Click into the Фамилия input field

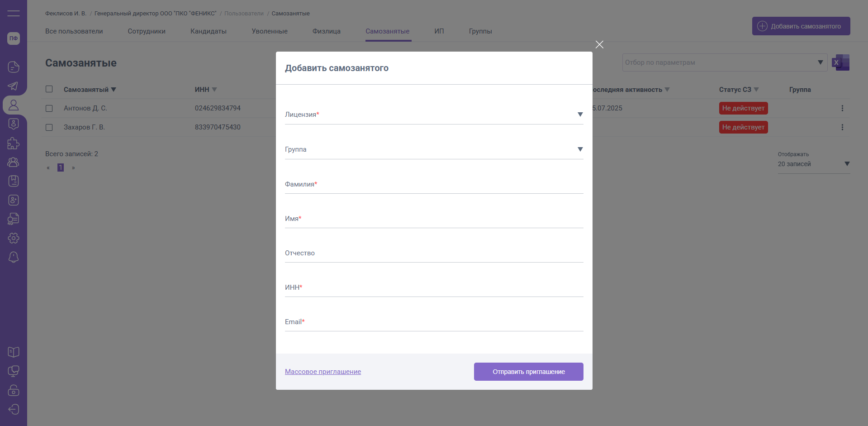point(434,185)
